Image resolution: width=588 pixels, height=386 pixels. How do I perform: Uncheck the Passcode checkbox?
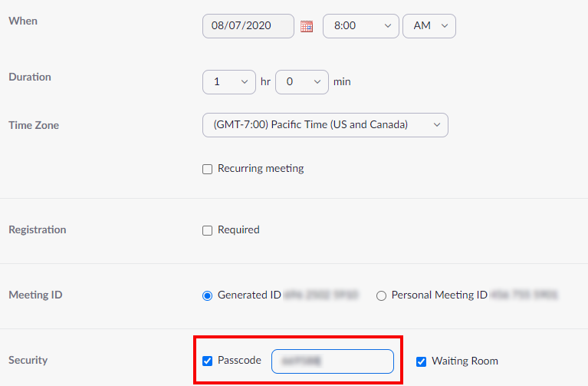pos(208,361)
